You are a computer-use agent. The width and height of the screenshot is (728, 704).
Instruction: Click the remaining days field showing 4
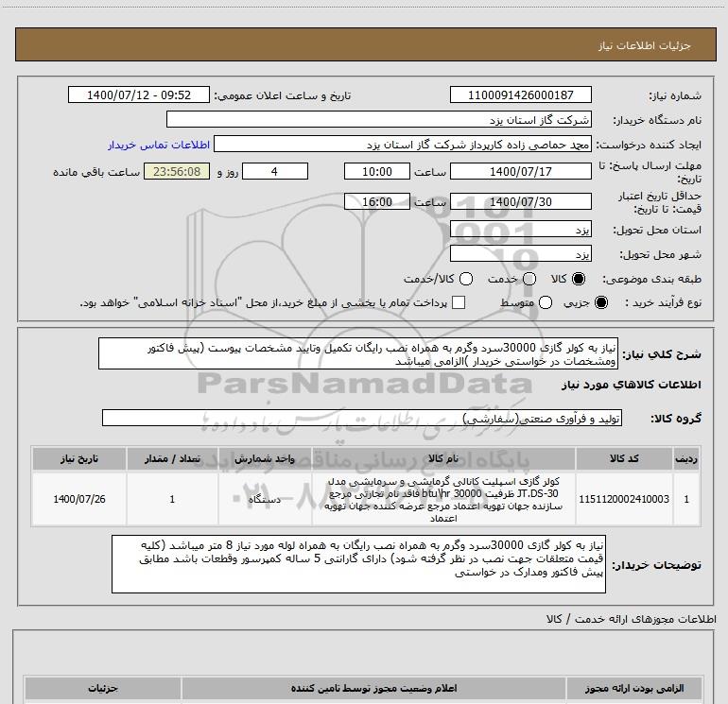tap(275, 171)
